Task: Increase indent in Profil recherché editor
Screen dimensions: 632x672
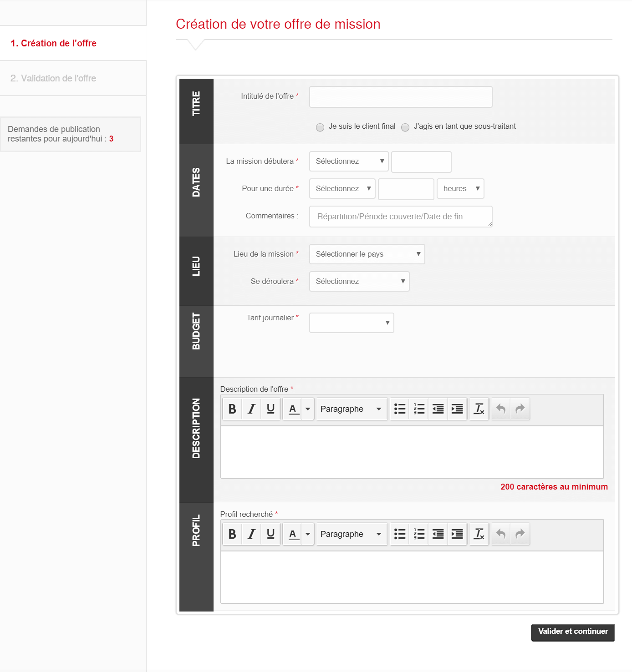Action: click(x=457, y=534)
